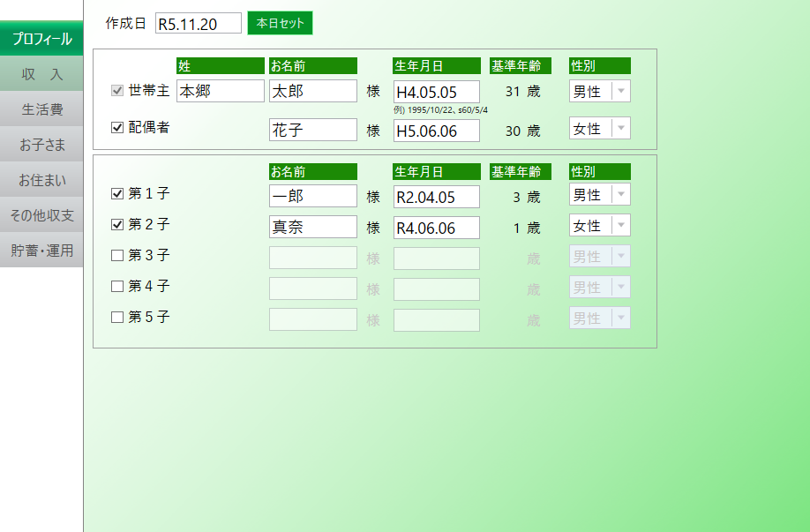
Task: Expand the 世帯主 gender dropdown
Action: click(x=620, y=91)
